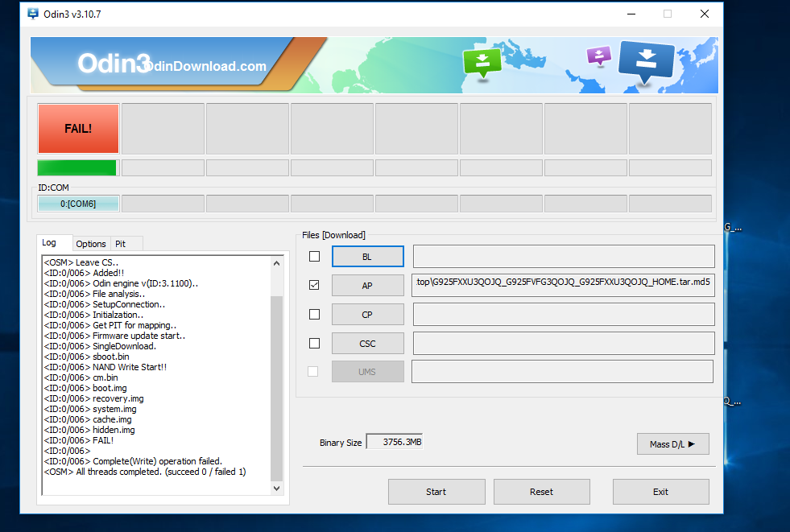
Task: Click the CP file path field
Action: click(564, 315)
